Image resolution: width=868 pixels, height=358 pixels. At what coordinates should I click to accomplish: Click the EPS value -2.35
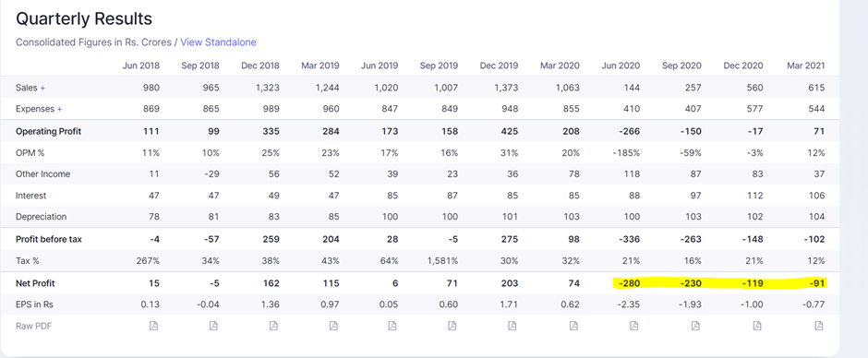click(x=629, y=304)
